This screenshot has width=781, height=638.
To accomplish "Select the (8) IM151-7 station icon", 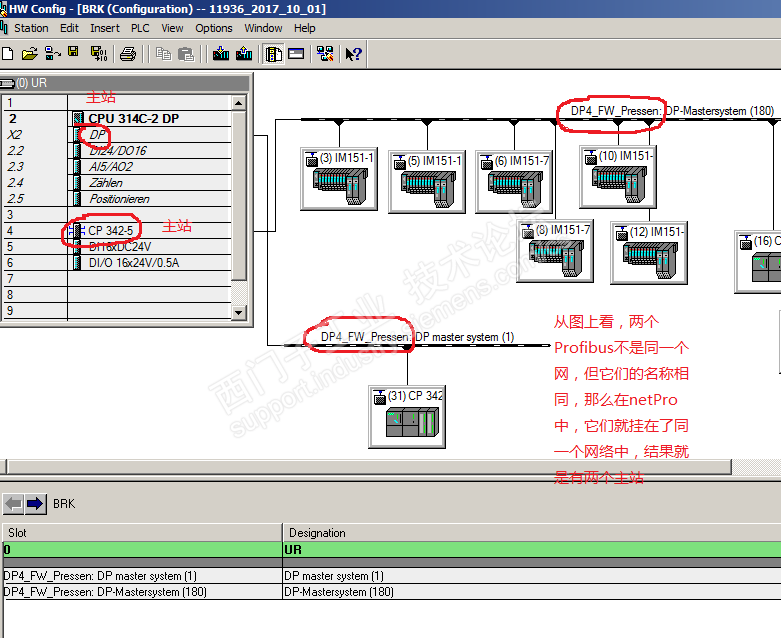I will tap(555, 251).
